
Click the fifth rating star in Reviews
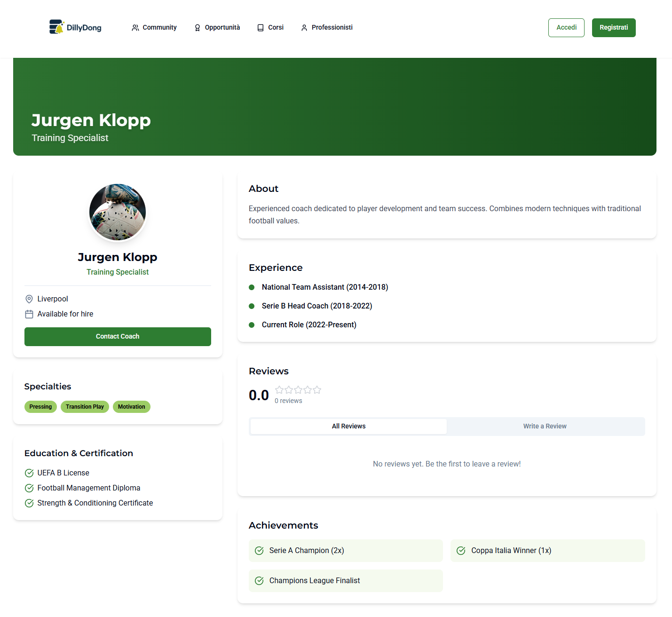pyautogui.click(x=317, y=390)
